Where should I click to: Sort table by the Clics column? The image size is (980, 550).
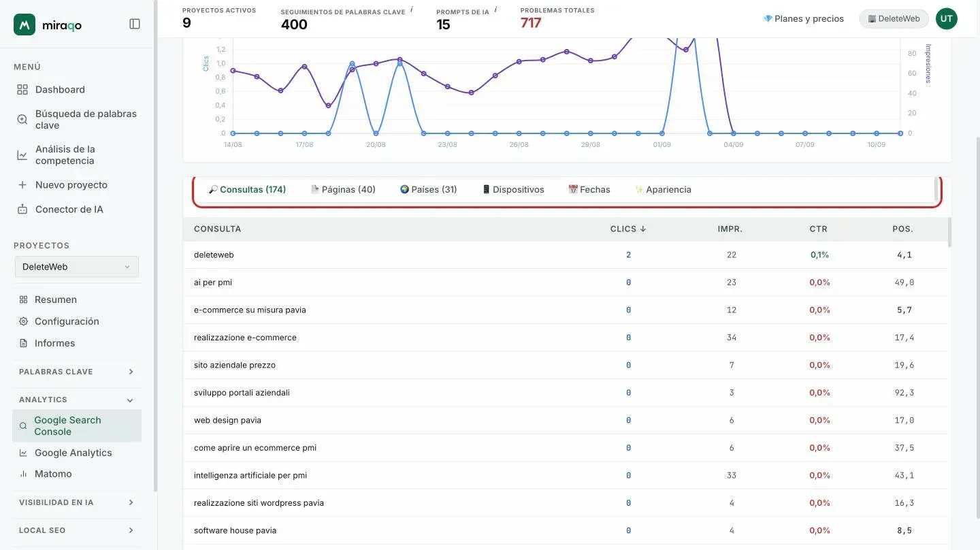pos(628,229)
